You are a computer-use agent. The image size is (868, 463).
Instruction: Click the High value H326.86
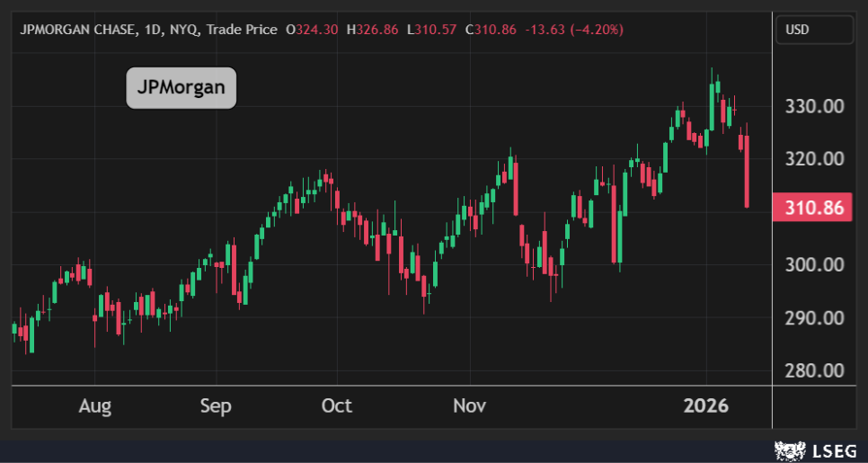[x=373, y=30]
